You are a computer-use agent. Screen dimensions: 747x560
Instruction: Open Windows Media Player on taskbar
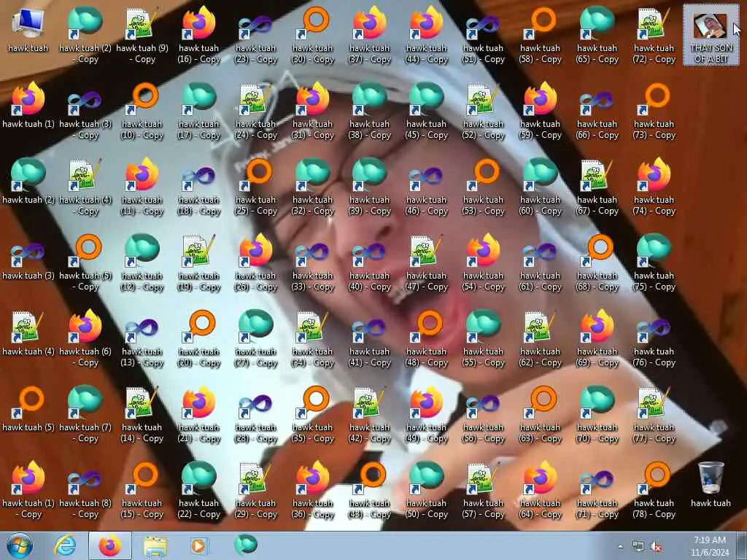198,545
